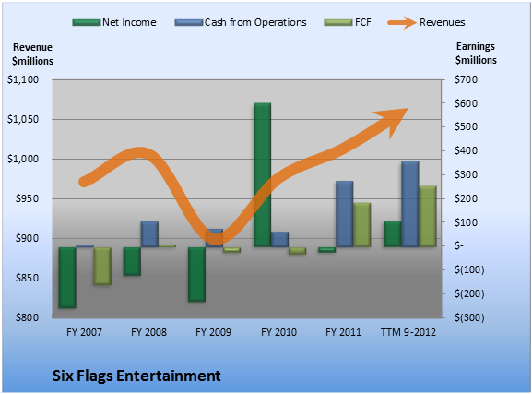Click the $700 earnings axis value

tap(467, 79)
